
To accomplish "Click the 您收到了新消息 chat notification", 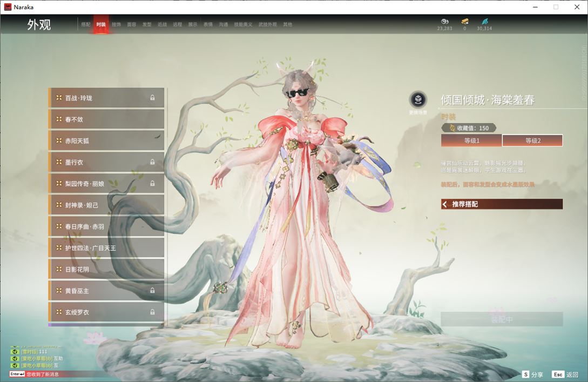I will (x=42, y=374).
